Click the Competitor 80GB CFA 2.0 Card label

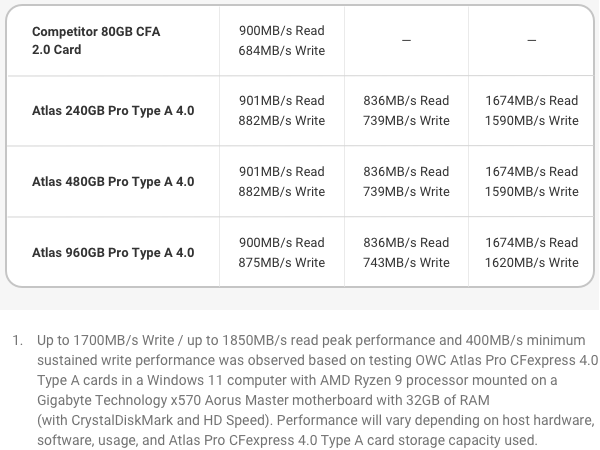tap(96, 40)
